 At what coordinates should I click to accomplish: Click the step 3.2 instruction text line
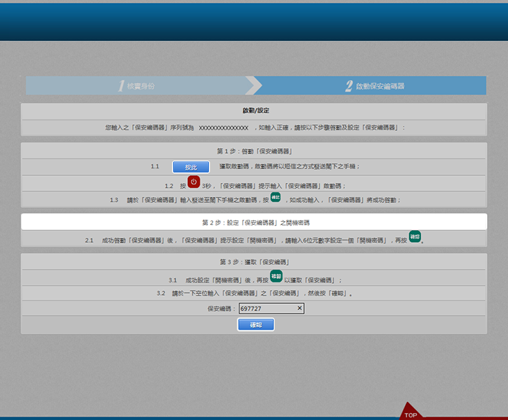254,293
